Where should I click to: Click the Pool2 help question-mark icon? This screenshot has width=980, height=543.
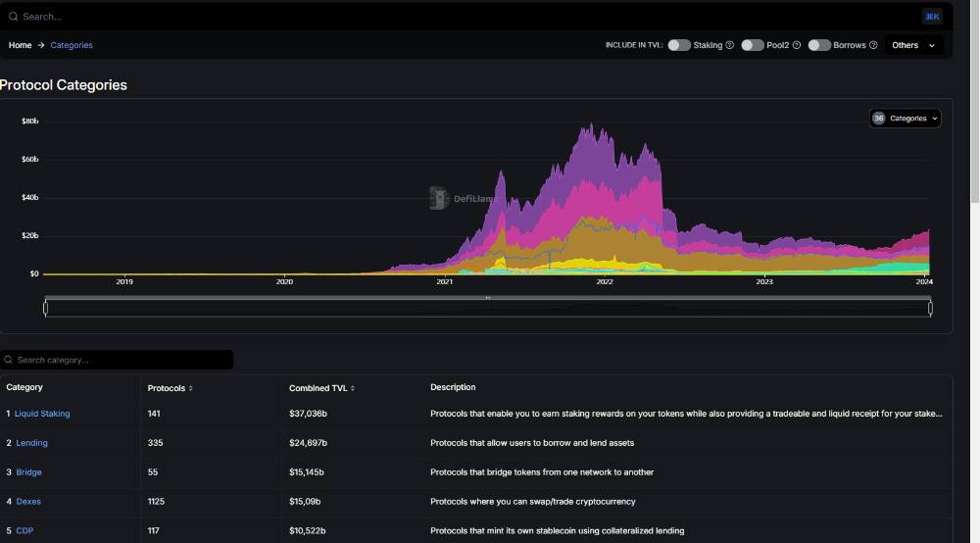(797, 45)
